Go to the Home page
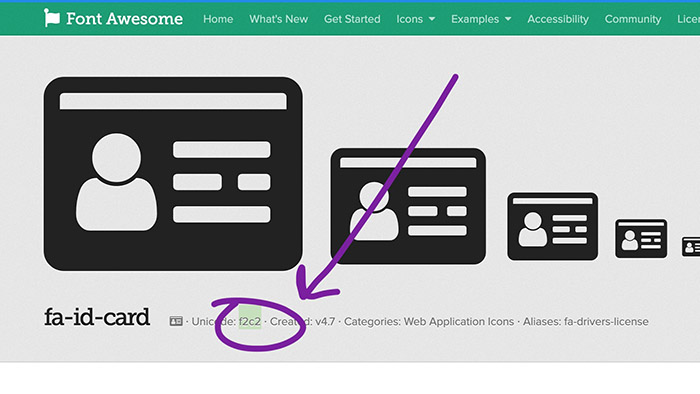Viewport: 700px width, 394px height. 218,19
